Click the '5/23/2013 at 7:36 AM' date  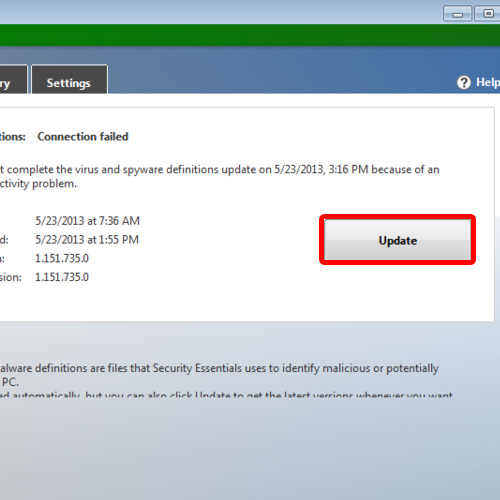point(87,221)
